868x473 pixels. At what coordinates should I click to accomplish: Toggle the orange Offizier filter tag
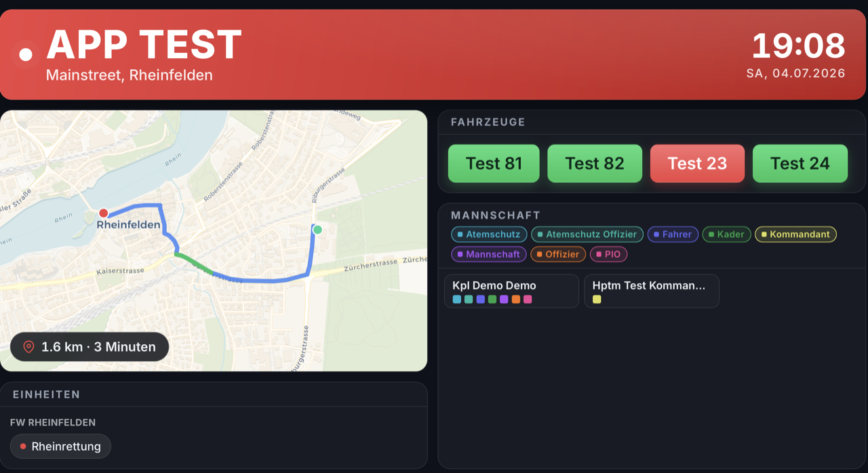coord(558,254)
